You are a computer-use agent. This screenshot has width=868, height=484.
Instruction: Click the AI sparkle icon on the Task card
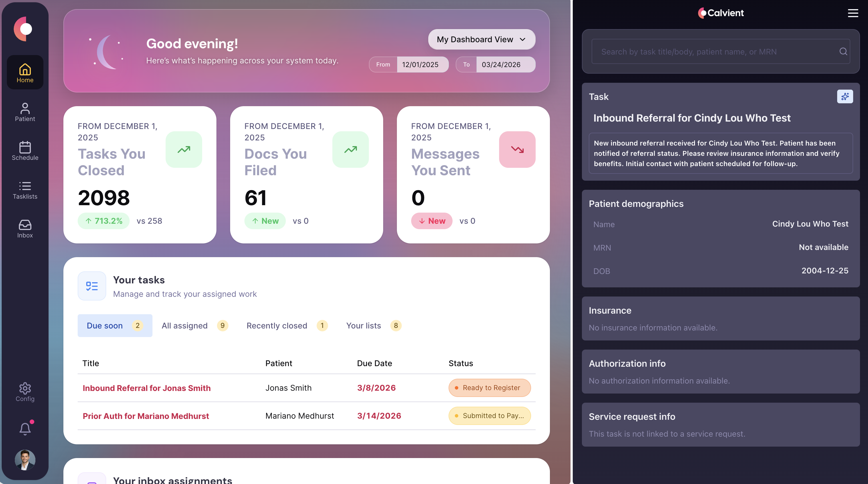pos(845,97)
